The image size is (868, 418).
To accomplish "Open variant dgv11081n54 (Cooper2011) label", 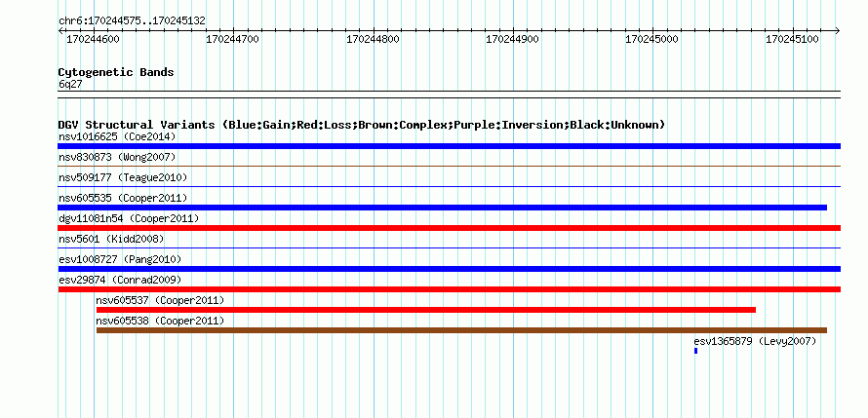I will [x=129, y=218].
